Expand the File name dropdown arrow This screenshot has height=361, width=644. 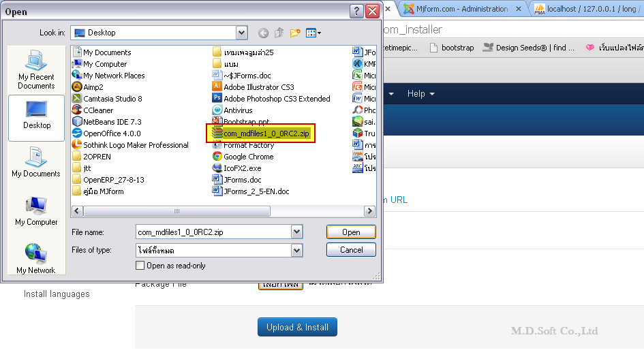pos(296,232)
